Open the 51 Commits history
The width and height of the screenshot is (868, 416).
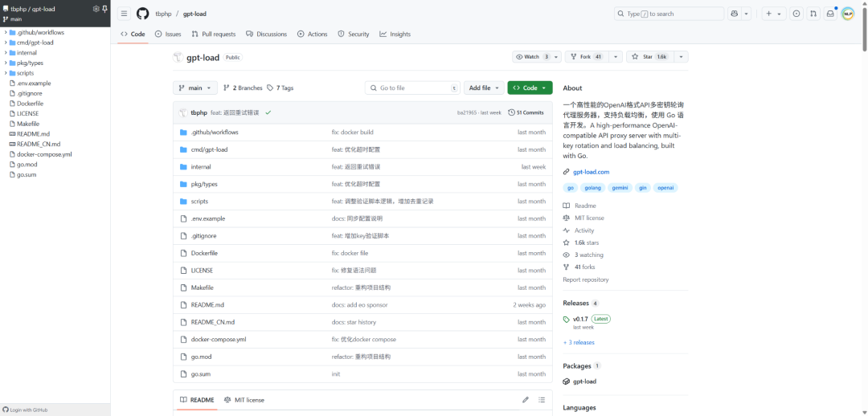[526, 112]
